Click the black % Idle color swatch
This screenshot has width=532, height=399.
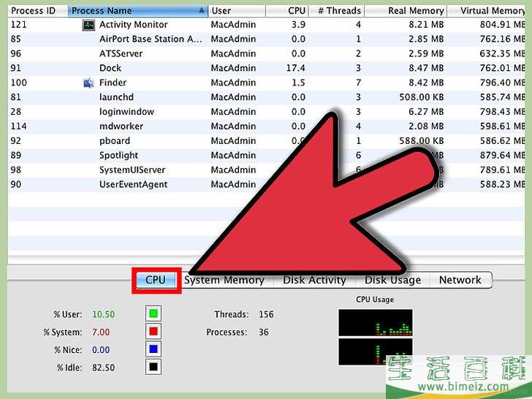153,367
